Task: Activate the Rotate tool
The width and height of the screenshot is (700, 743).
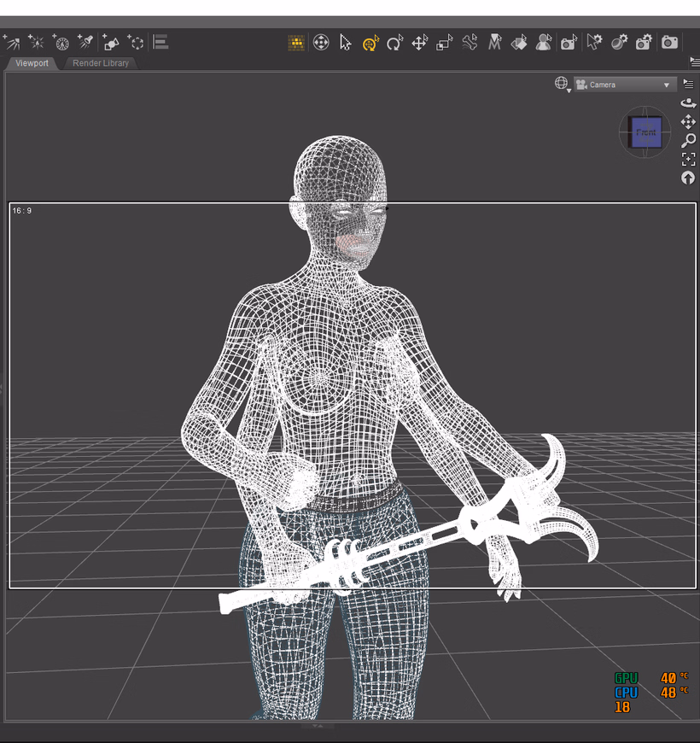Action: pyautogui.click(x=394, y=42)
